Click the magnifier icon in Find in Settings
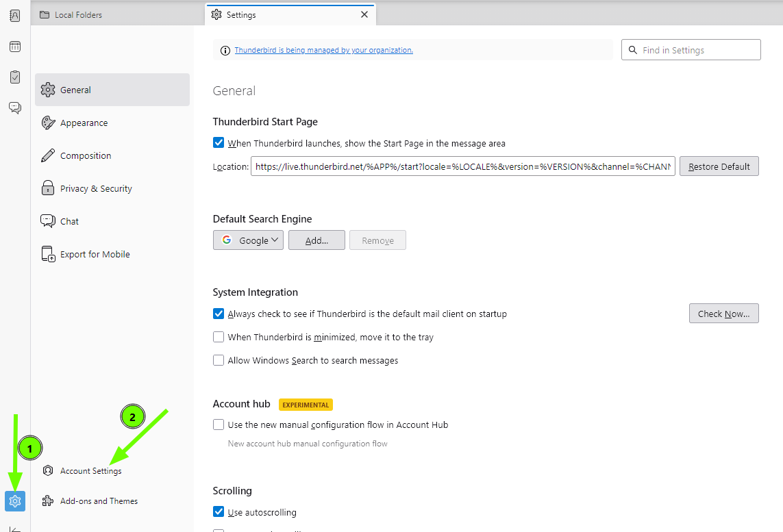This screenshot has height=532, width=783. click(633, 50)
